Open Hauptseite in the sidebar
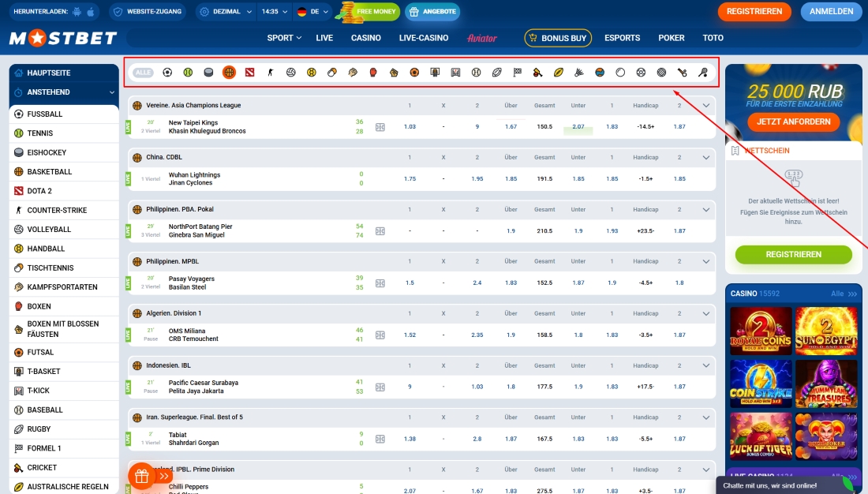This screenshot has width=868, height=494. pos(64,73)
